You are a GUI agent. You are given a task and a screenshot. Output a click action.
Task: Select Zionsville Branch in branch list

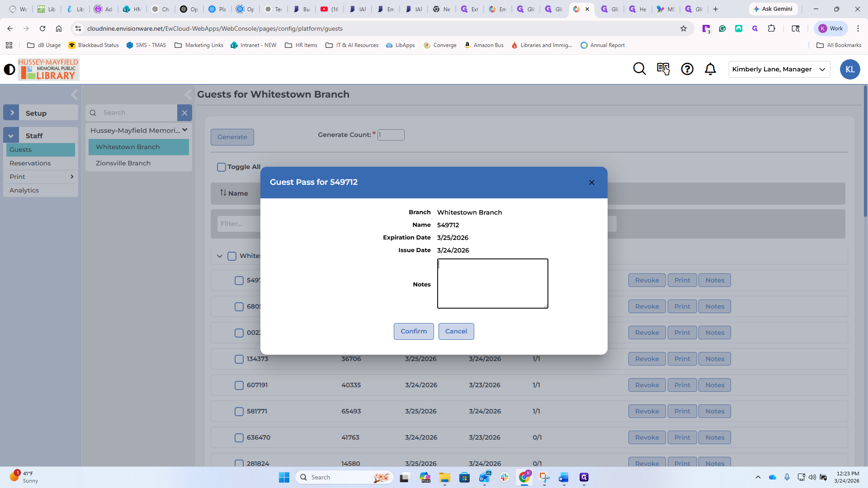tap(123, 163)
